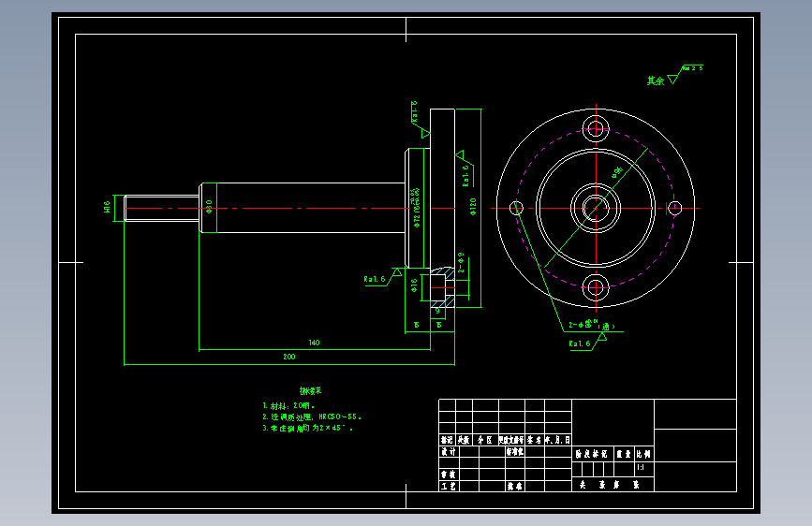Click the Φ30 shaft diameter dimension
Image resolution: width=812 pixels, height=526 pixels.
209,207
